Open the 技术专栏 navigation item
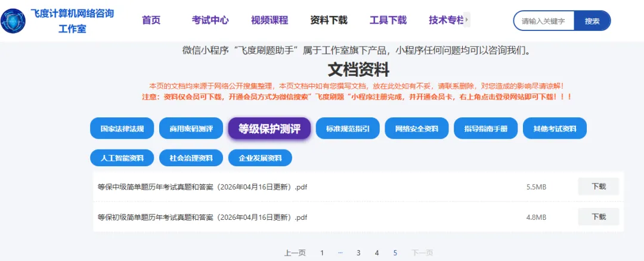This screenshot has width=644, height=261. [447, 20]
